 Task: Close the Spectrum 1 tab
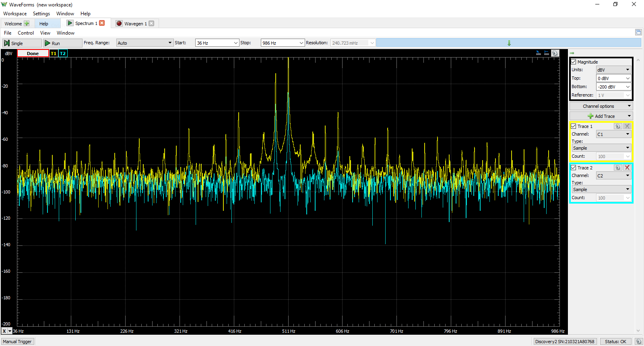click(x=102, y=23)
